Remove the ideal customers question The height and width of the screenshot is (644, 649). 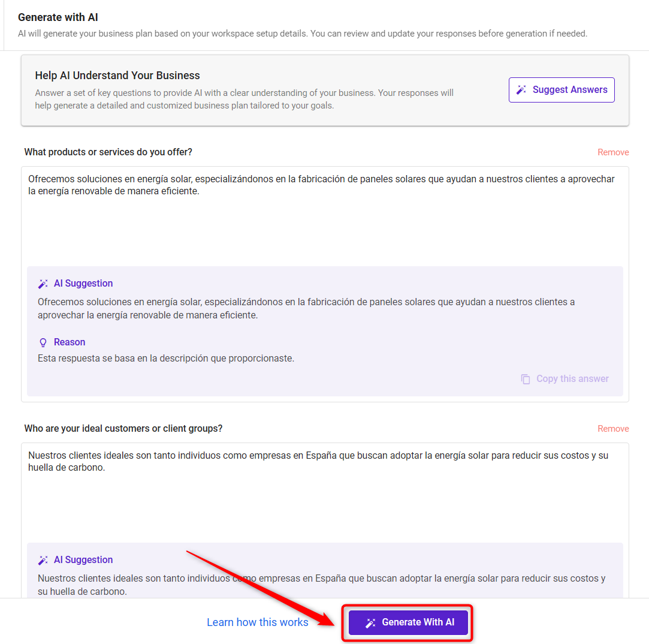[x=613, y=429]
